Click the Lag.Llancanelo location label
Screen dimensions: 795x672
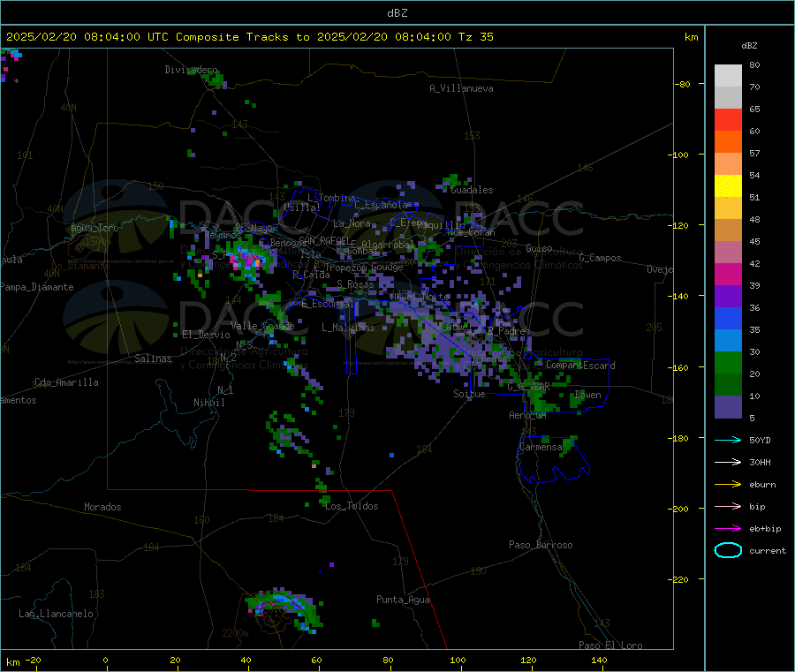tap(56, 614)
